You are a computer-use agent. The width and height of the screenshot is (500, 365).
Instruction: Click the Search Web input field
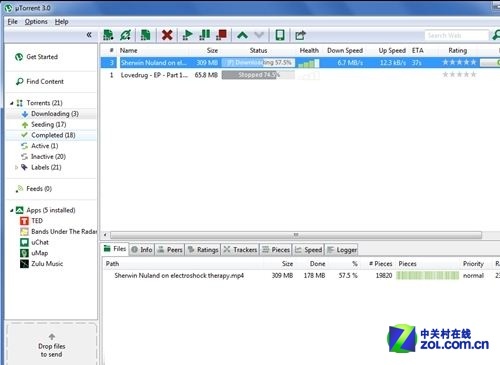(x=456, y=35)
